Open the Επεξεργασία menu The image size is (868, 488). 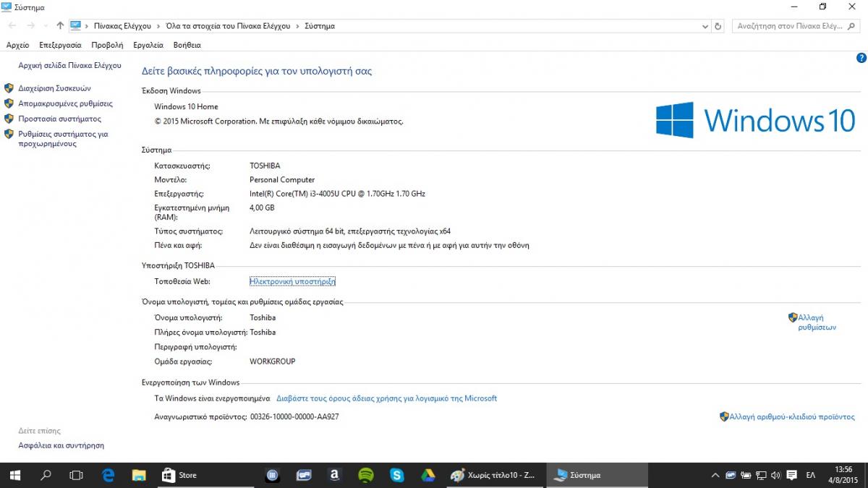click(60, 45)
